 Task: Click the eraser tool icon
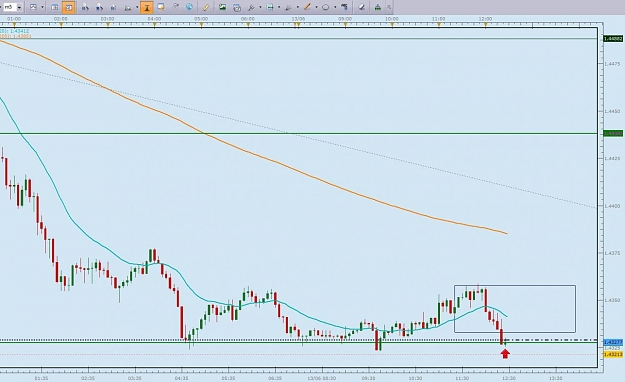pos(362,7)
